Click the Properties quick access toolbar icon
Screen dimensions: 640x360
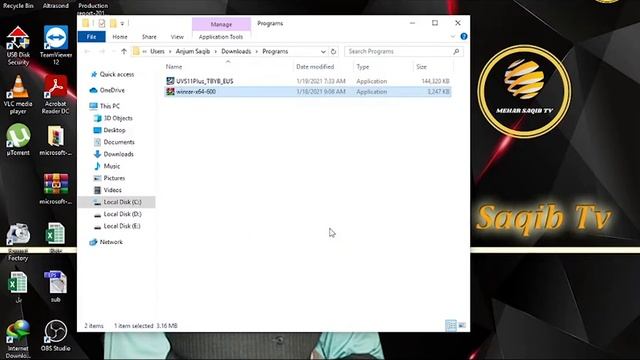pos(102,23)
